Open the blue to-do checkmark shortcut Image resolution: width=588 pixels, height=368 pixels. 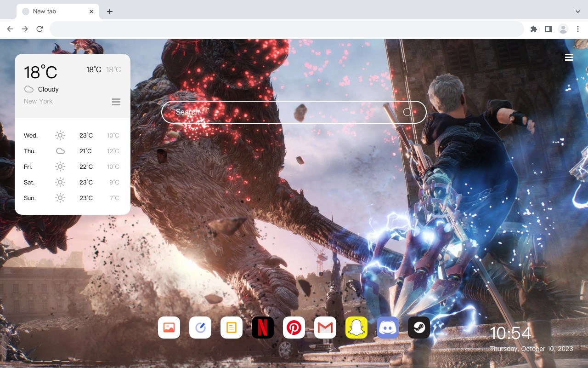click(x=200, y=328)
